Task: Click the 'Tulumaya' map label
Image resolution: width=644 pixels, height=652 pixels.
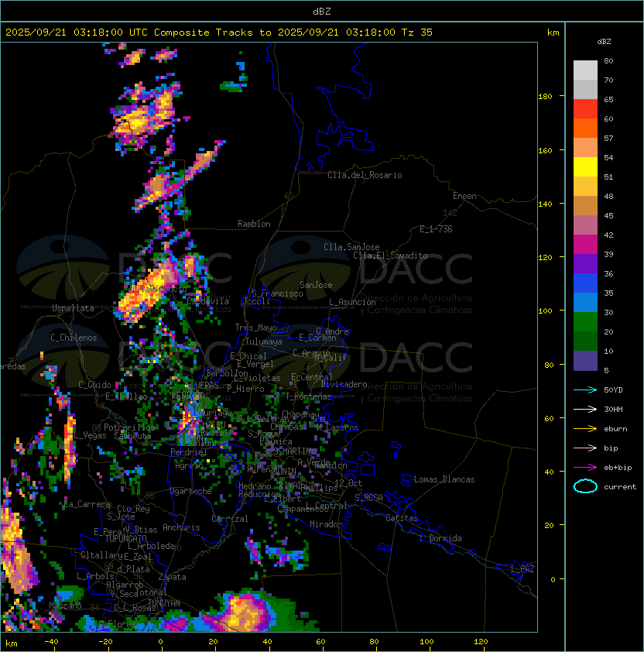Action: pos(264,341)
